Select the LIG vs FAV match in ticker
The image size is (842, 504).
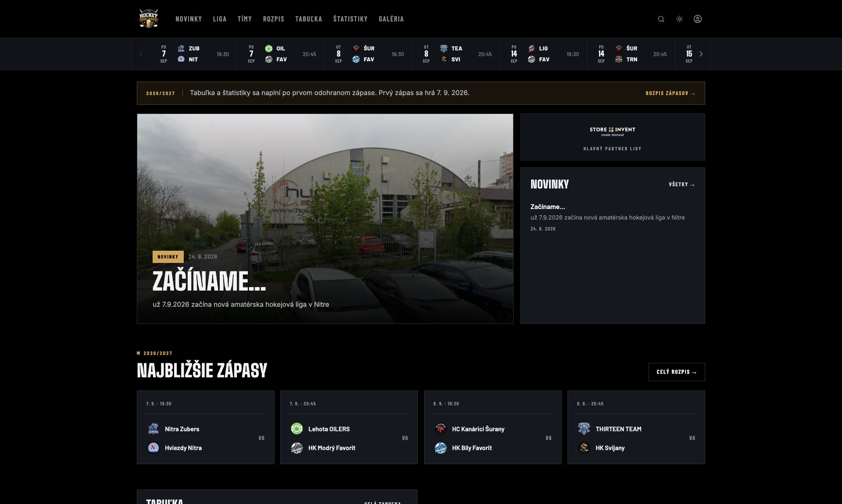pyautogui.click(x=543, y=54)
